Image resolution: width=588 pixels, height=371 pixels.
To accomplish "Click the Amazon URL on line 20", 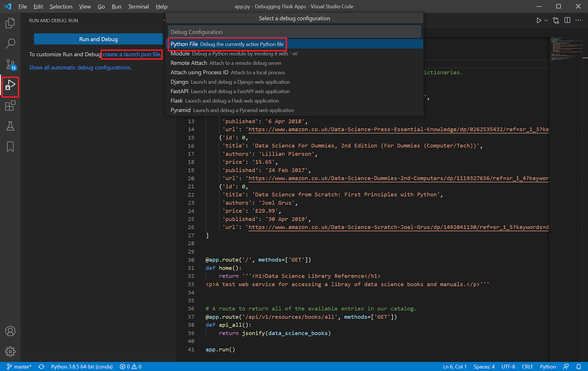I will click(x=399, y=178).
